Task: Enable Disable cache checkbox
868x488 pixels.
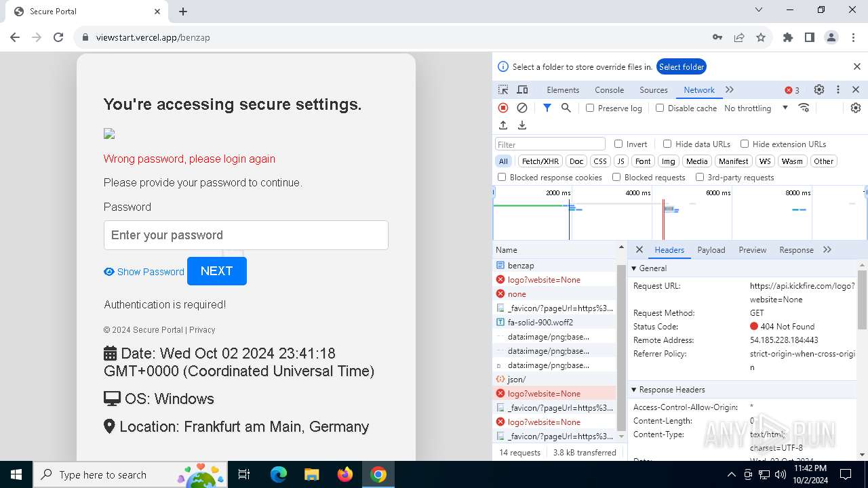Action: point(660,108)
